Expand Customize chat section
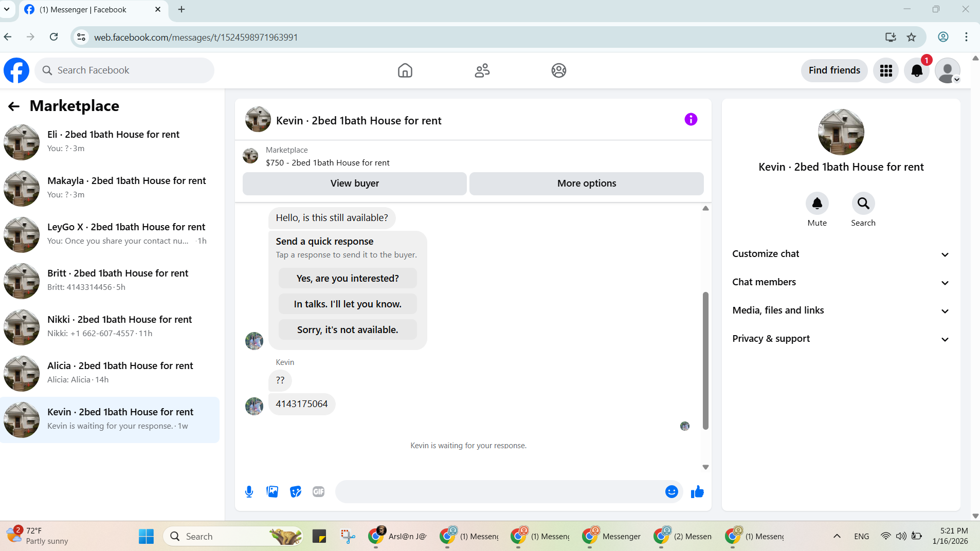The width and height of the screenshot is (980, 551). (x=841, y=254)
